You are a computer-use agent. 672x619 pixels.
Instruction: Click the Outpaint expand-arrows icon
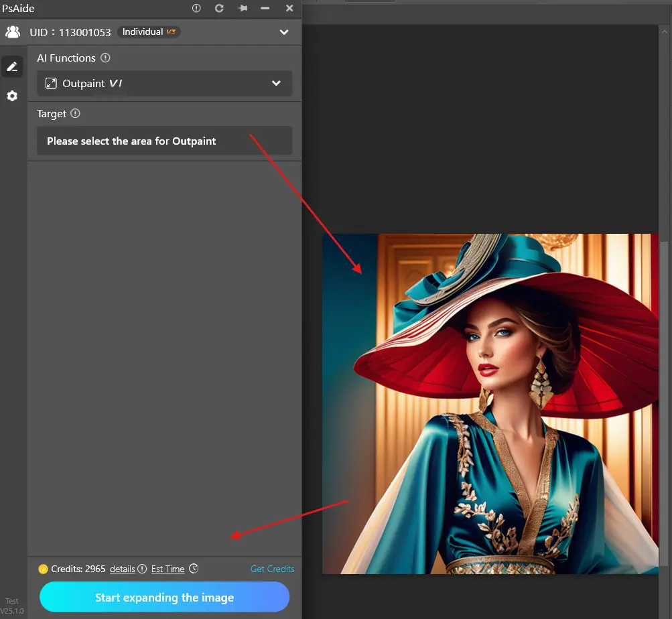click(51, 84)
